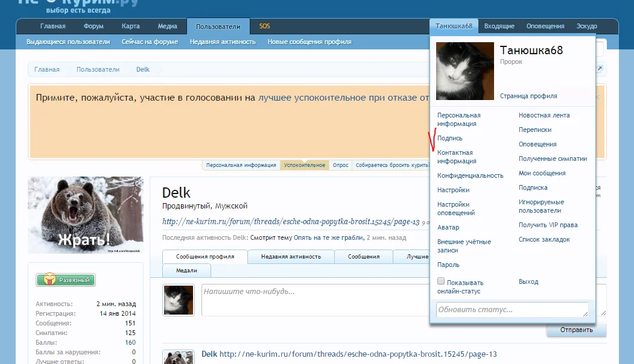Open Оповещения in the top bar
This screenshot has width=634, height=364.
(545, 27)
